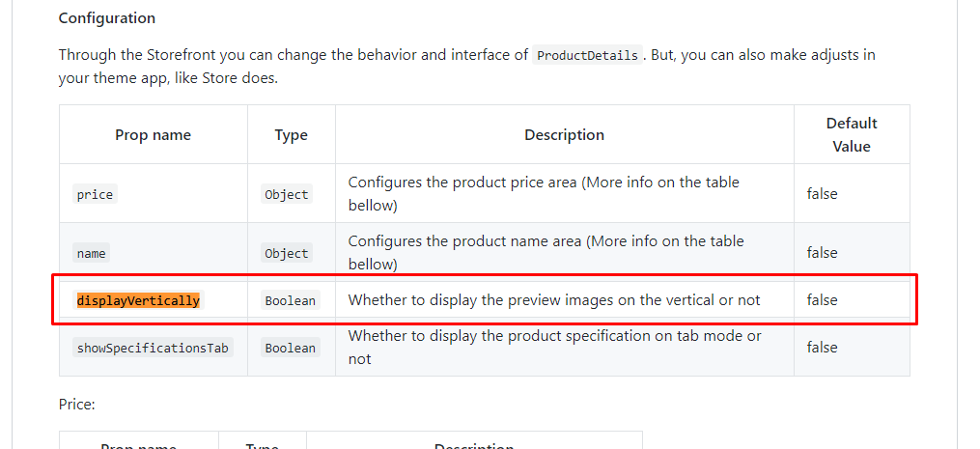980x449 pixels.
Task: Select the 'name' prop name cell
Action: [92, 253]
